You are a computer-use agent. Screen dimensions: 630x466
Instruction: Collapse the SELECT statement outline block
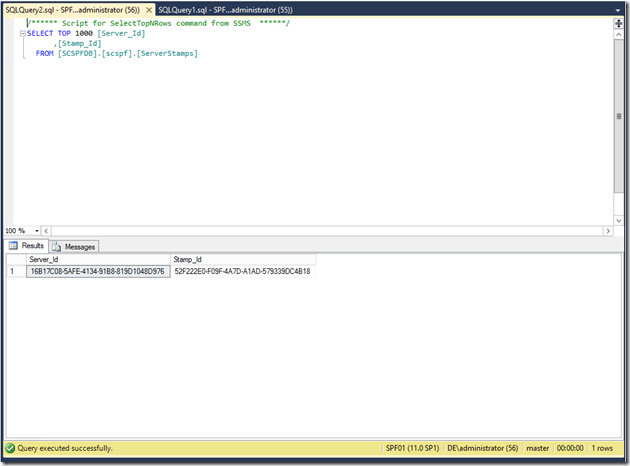coord(22,33)
